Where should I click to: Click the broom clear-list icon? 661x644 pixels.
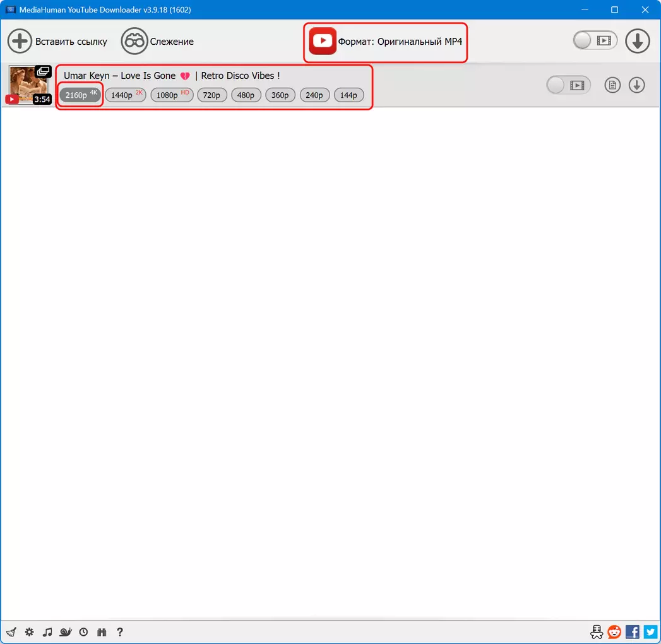tap(11, 632)
